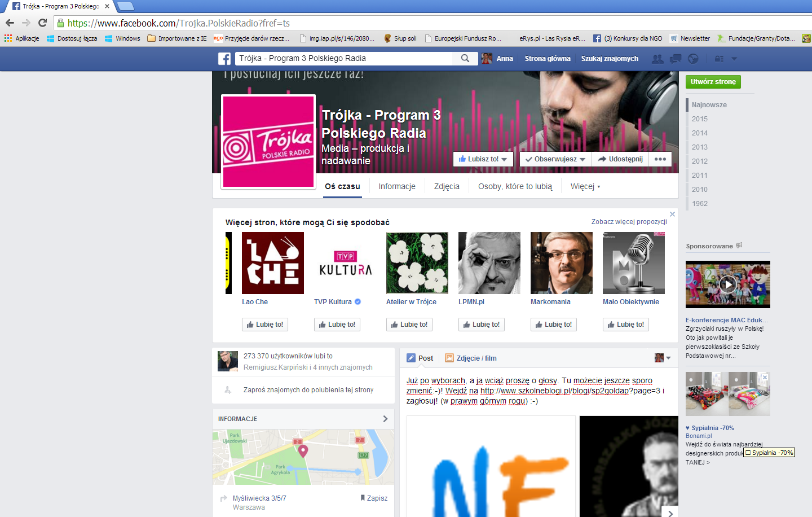Open new browser tab
The image size is (812, 517).
point(125,6)
